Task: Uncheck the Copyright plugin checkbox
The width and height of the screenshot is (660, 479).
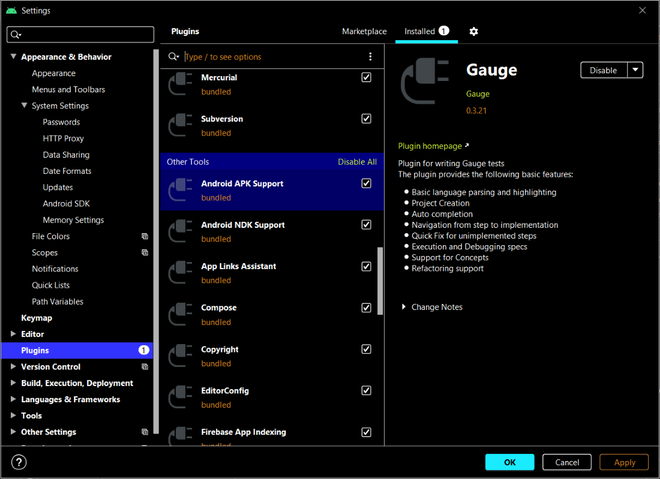Action: point(366,349)
